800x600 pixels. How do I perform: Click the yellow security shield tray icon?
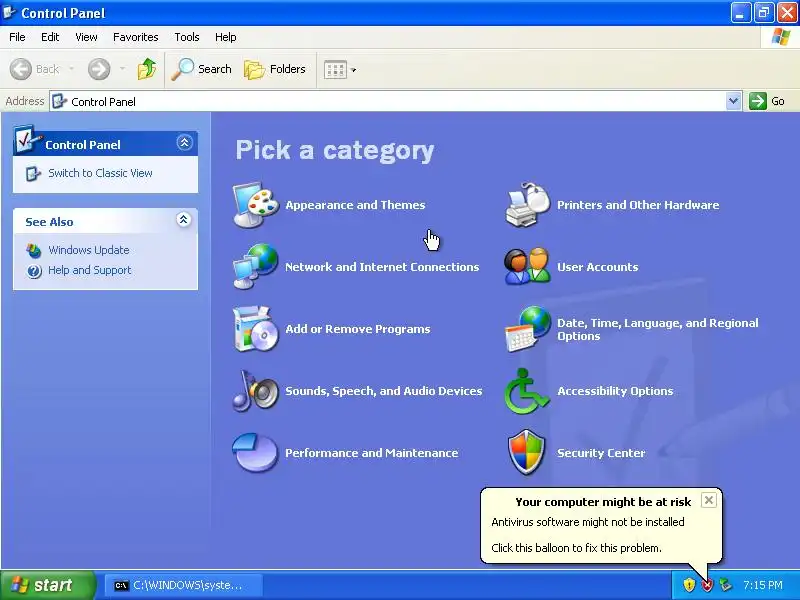689,585
